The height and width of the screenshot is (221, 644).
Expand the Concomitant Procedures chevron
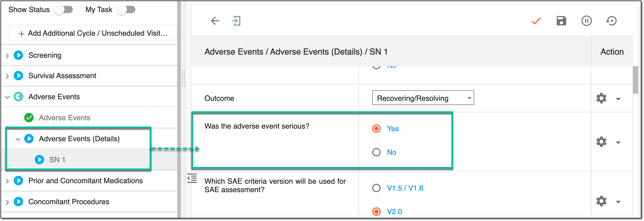click(7, 202)
